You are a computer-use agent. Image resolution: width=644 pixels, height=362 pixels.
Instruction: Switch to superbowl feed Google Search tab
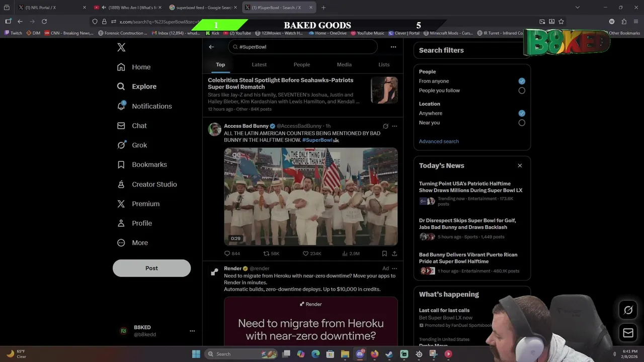203,8
